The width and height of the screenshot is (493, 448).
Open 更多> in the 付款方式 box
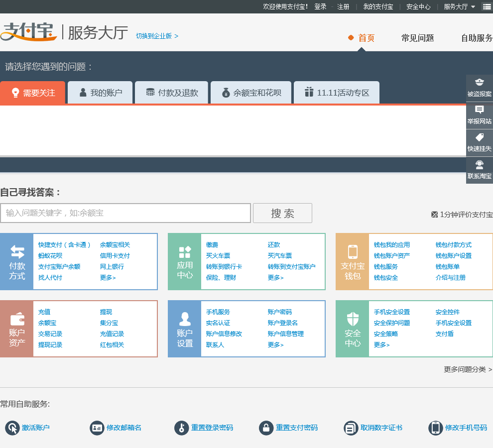108,278
